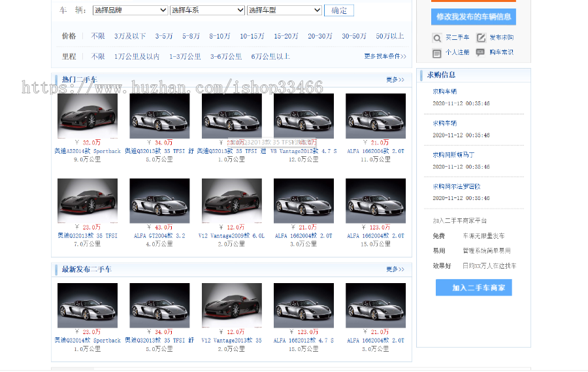Open the 求购阿斯顿马丁 request link

(x=453, y=155)
